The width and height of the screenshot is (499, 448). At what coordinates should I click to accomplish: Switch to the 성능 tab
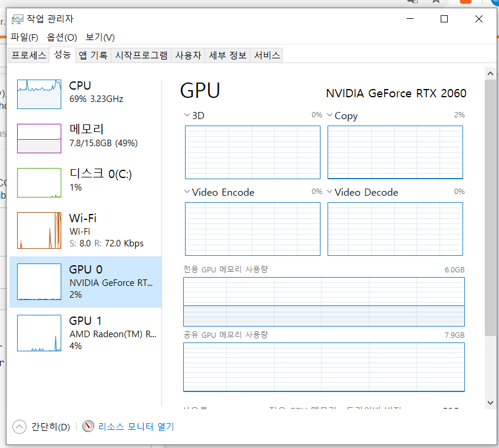[62, 55]
